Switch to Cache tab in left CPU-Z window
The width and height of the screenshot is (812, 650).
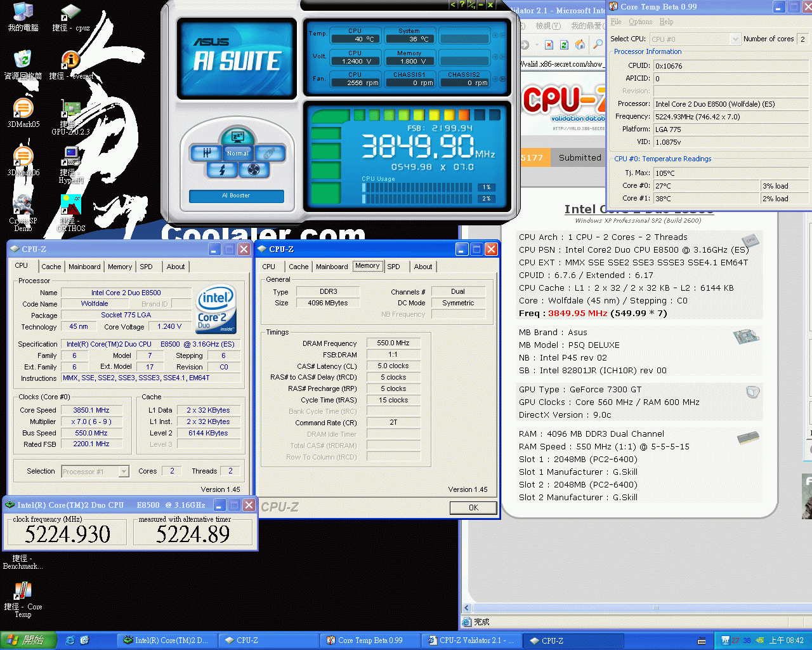click(51, 267)
